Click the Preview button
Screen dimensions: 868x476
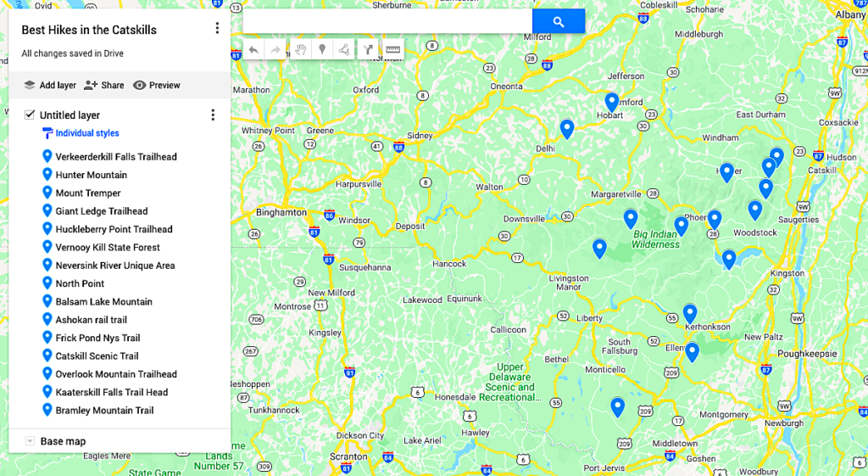click(157, 85)
